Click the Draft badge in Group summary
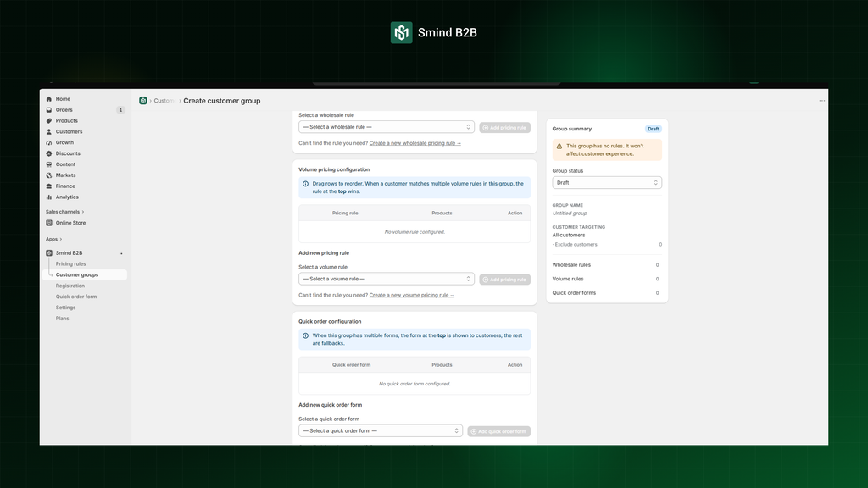 pyautogui.click(x=654, y=129)
